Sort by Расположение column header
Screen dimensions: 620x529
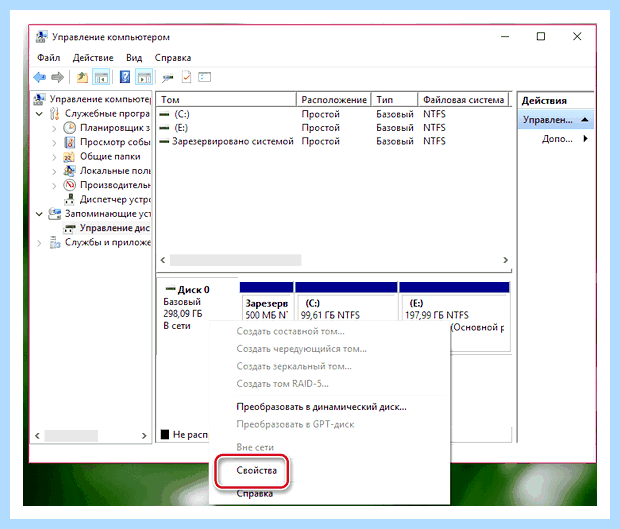click(x=333, y=100)
